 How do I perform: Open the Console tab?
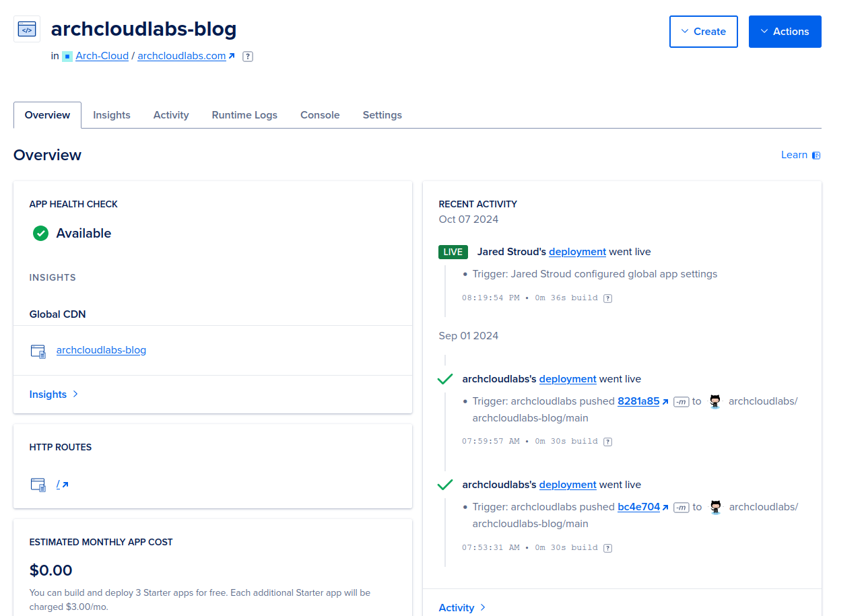click(x=320, y=115)
